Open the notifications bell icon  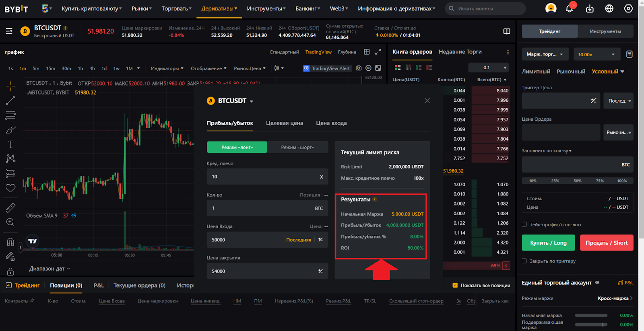click(x=570, y=8)
